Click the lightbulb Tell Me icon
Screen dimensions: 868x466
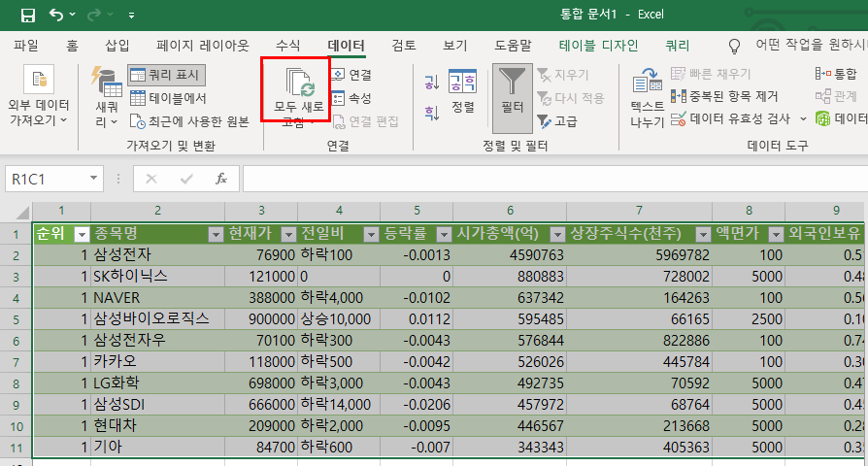click(734, 46)
